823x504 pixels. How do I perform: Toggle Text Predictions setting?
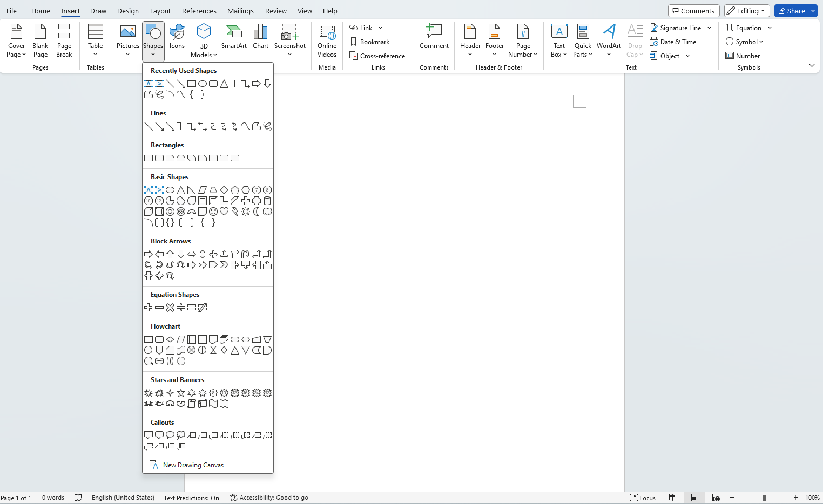coord(192,498)
